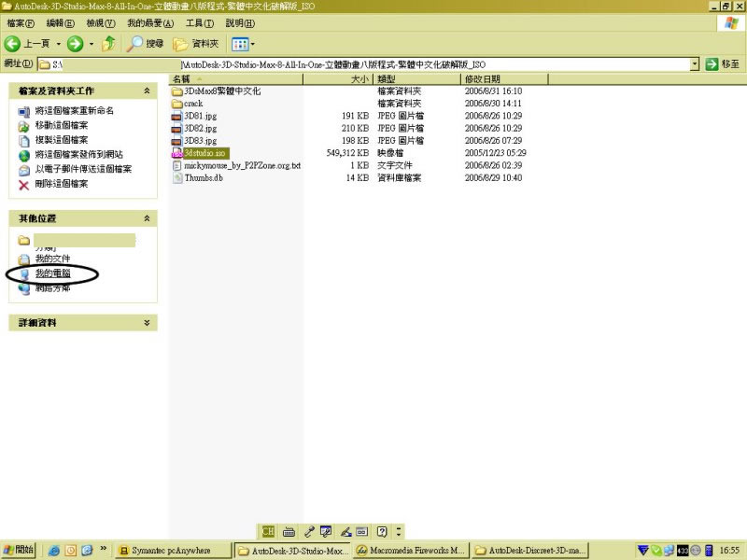The image size is (747, 560).
Task: Expand the address bar dropdown list
Action: pos(695,63)
